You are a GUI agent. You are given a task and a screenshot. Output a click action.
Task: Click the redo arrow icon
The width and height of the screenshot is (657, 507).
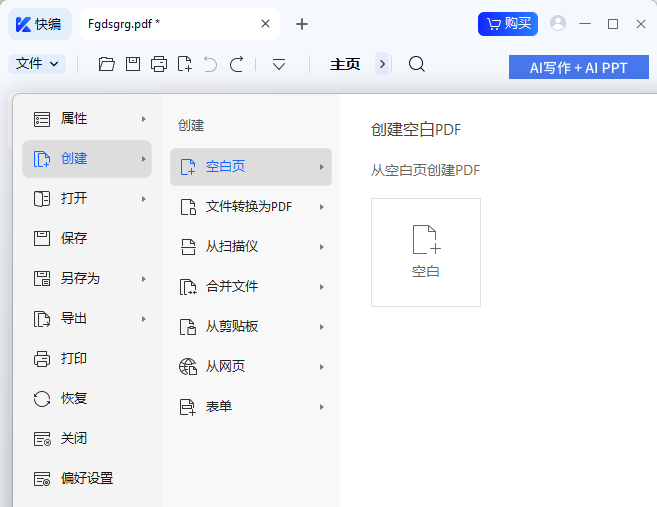[x=236, y=64]
